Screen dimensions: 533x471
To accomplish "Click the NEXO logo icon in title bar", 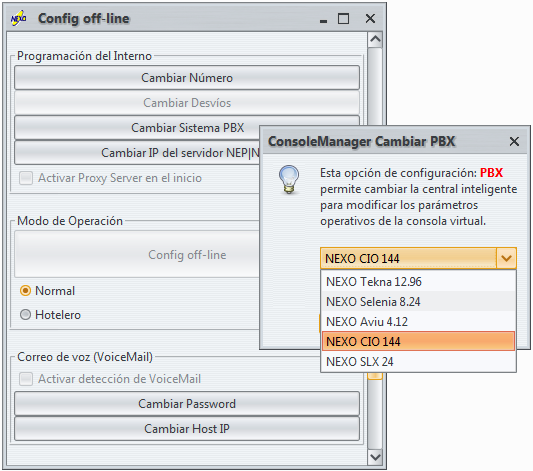I will pyautogui.click(x=18, y=19).
